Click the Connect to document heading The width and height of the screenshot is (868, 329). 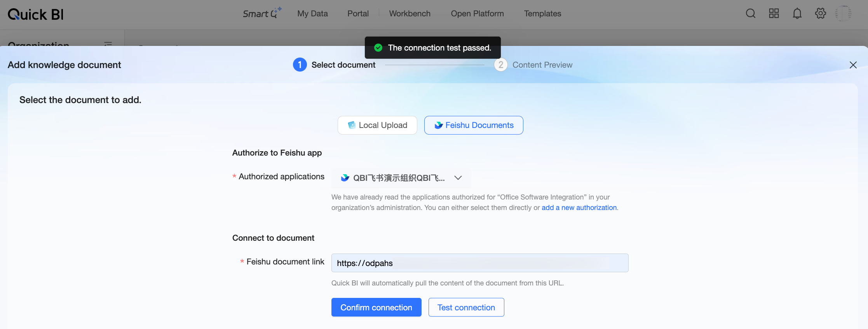point(273,238)
